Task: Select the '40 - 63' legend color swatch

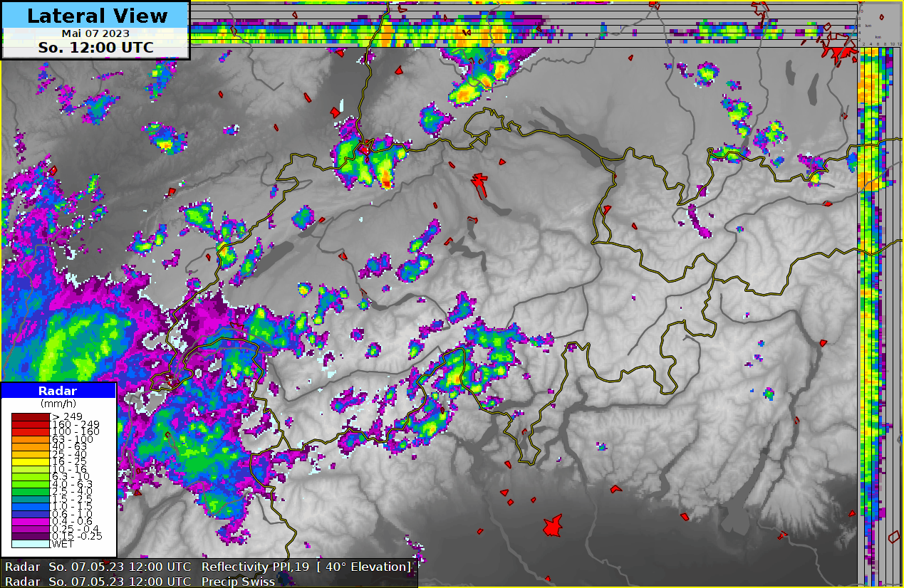Action: click(31, 446)
